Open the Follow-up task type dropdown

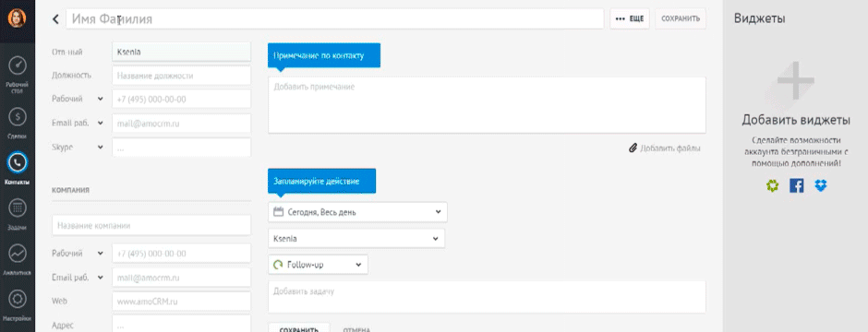[x=318, y=266]
